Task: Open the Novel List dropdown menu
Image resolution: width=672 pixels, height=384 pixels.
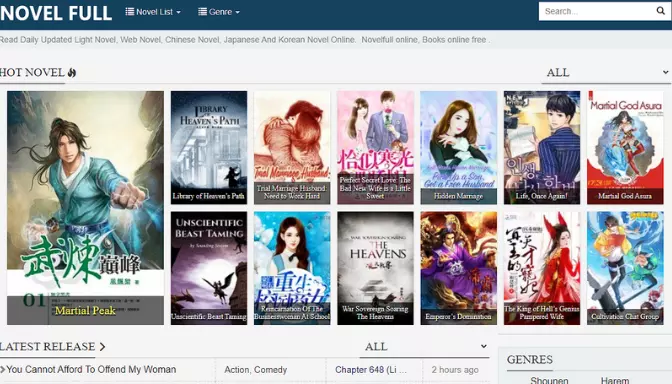Action: click(153, 12)
